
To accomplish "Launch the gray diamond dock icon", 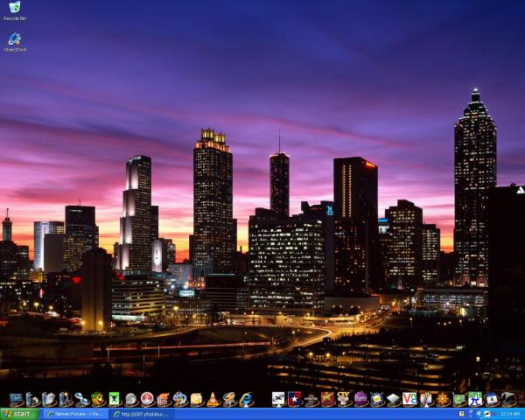I will point(393,399).
